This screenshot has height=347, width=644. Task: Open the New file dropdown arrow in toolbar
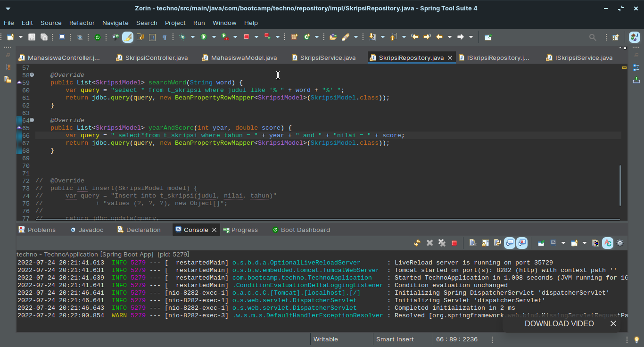(20, 37)
